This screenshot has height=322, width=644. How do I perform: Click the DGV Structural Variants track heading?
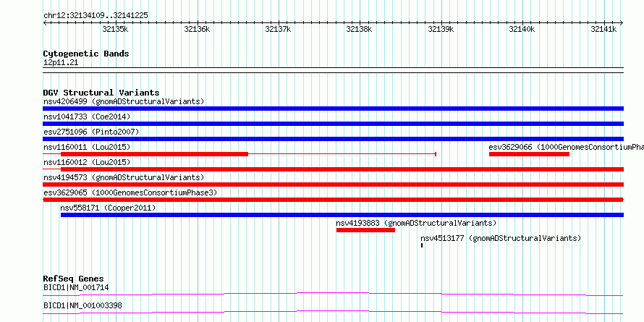[x=101, y=93]
